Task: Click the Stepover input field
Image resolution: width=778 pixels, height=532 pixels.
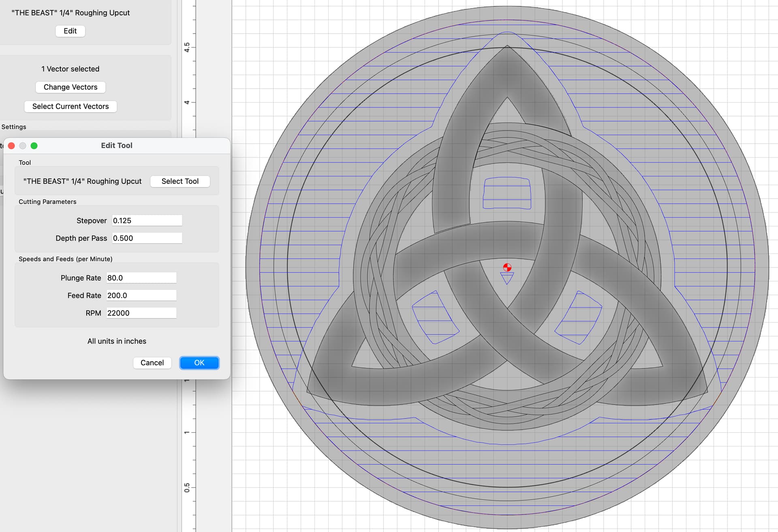Action: pos(147,221)
